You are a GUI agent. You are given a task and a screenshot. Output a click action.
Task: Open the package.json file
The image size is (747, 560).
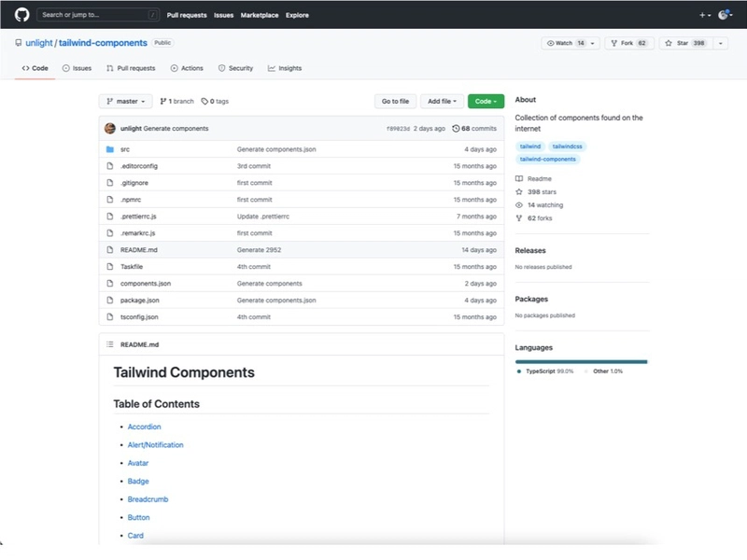139,300
